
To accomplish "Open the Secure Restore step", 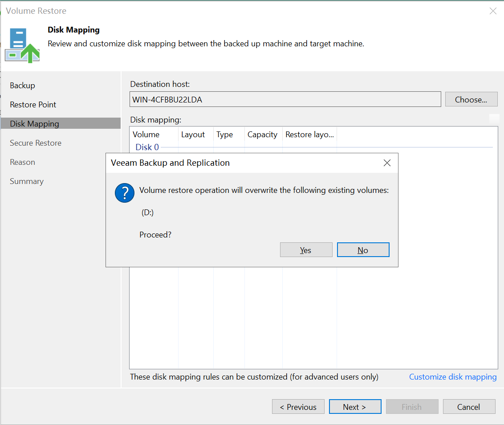I will tap(36, 143).
